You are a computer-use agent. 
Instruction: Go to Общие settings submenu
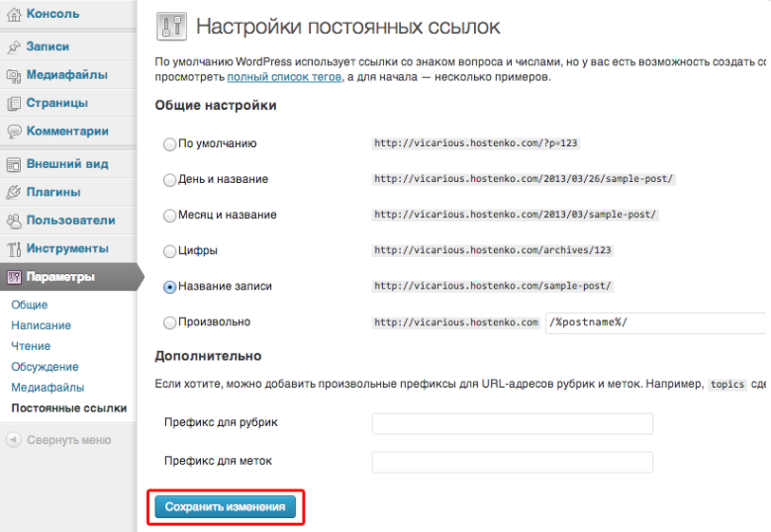click(x=30, y=305)
